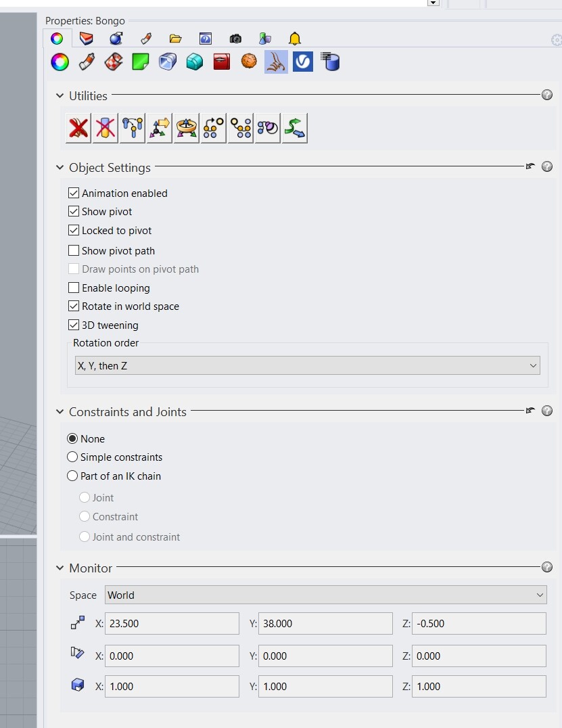Select the green Decals properties page
Screen dimensions: 562x728
tap(141, 62)
